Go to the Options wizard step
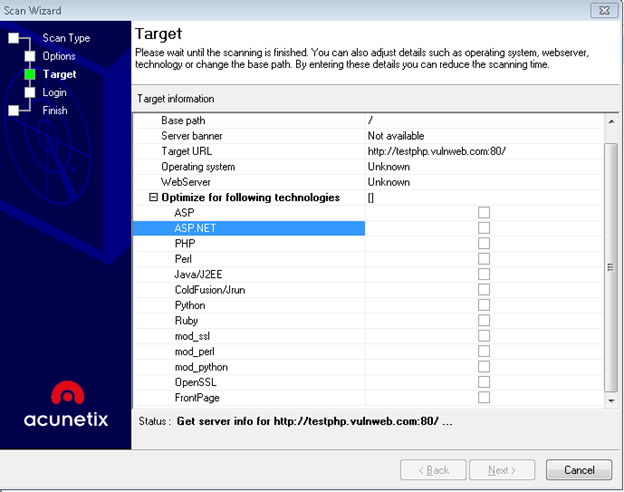The height and width of the screenshot is (492, 624). click(58, 56)
